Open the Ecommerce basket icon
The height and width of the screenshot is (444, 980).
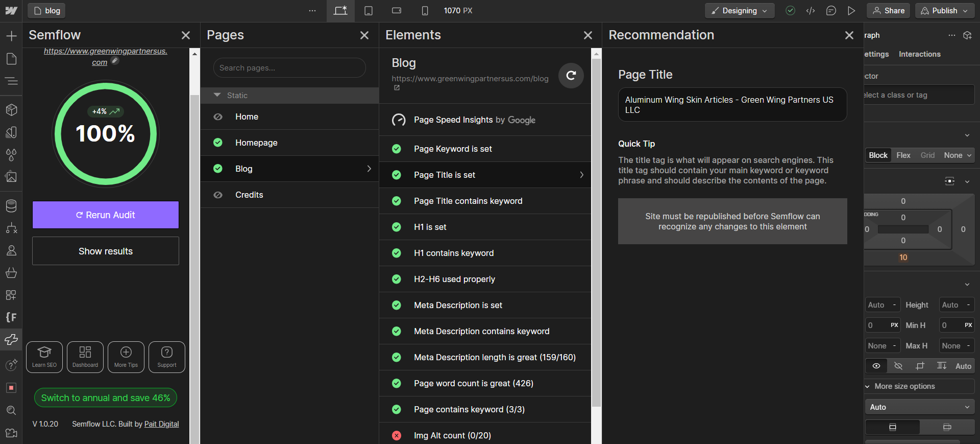(x=11, y=272)
